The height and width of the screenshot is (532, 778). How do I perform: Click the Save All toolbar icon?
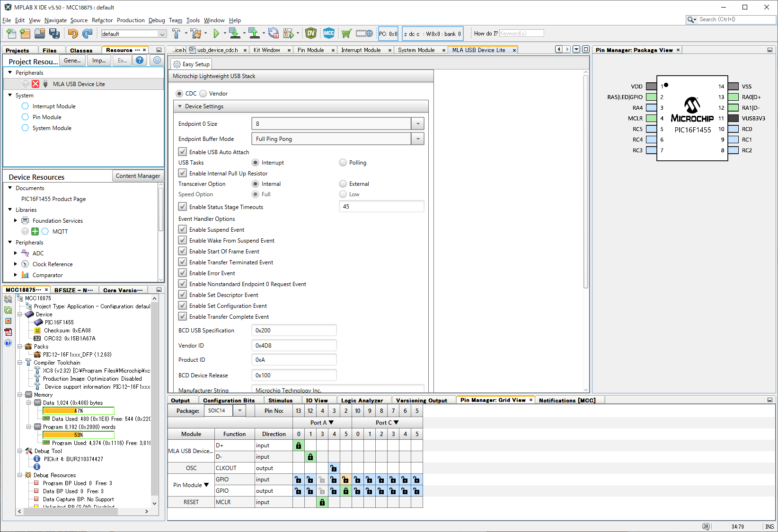[54, 34]
